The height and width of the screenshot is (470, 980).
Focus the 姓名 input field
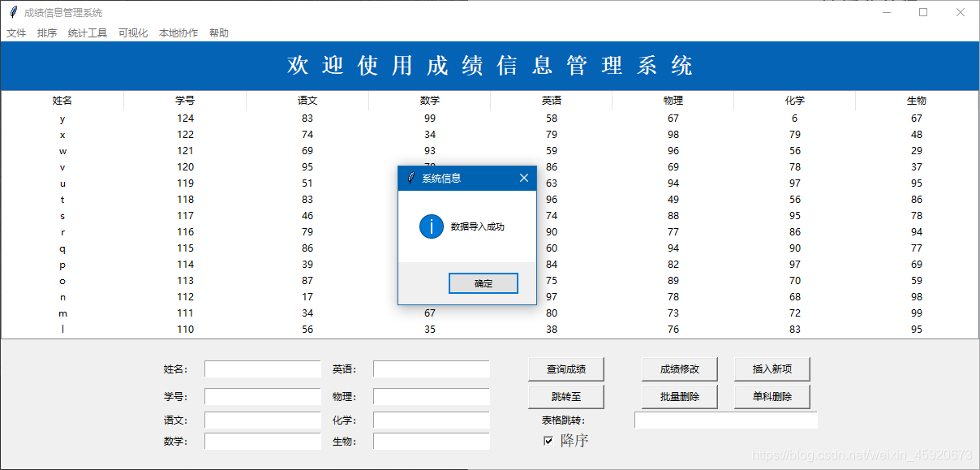pyautogui.click(x=263, y=369)
